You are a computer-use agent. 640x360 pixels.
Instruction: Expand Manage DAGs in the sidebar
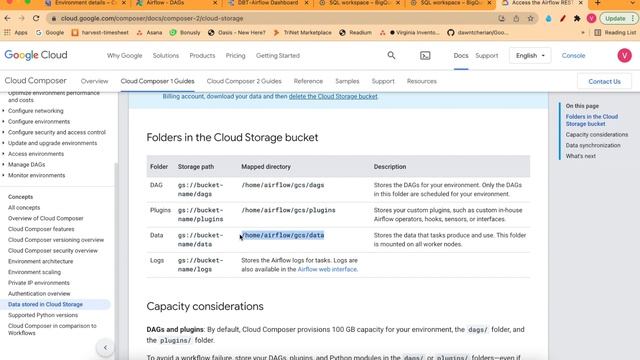[27, 164]
